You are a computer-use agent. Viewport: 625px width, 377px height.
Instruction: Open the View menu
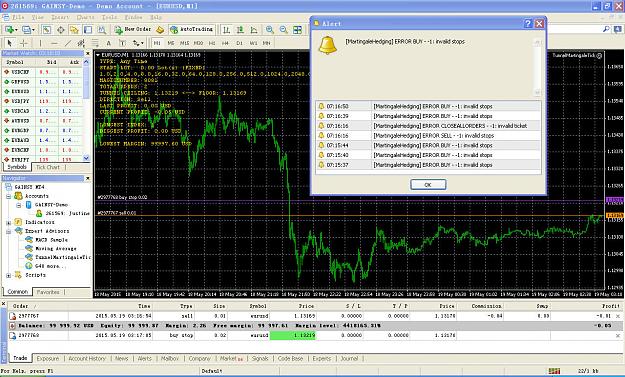click(x=37, y=17)
